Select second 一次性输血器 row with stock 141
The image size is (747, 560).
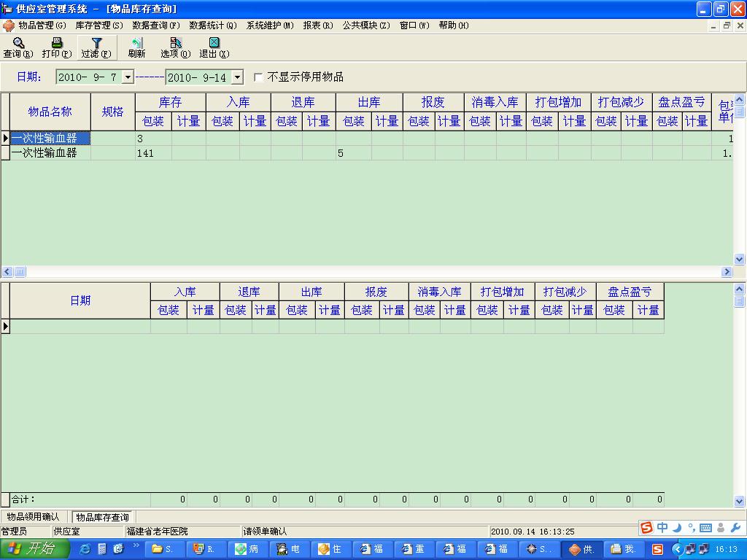point(44,153)
